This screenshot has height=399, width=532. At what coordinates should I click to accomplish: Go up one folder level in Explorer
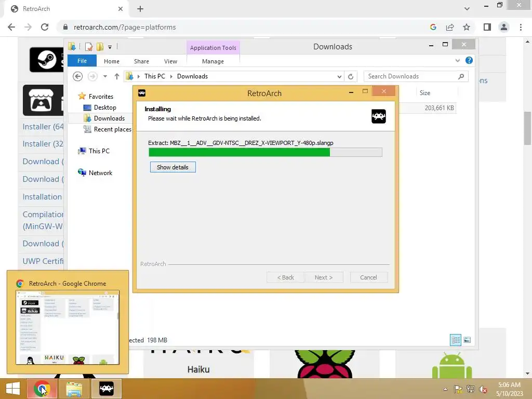[x=117, y=76]
